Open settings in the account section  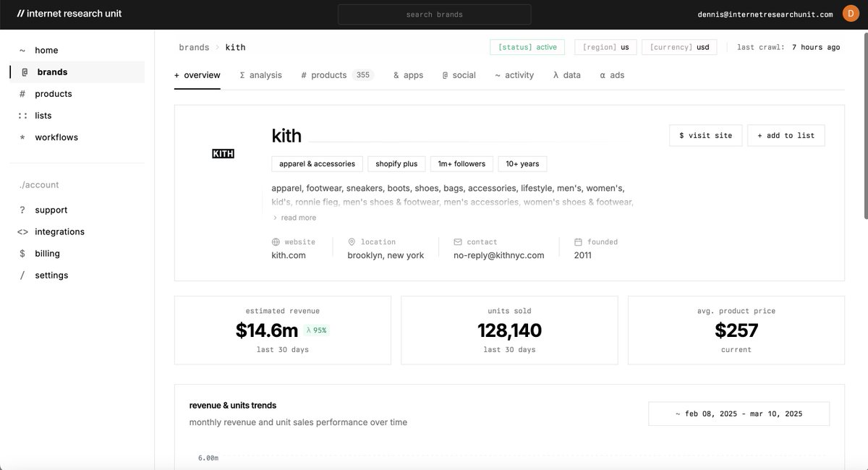(x=77, y=275)
